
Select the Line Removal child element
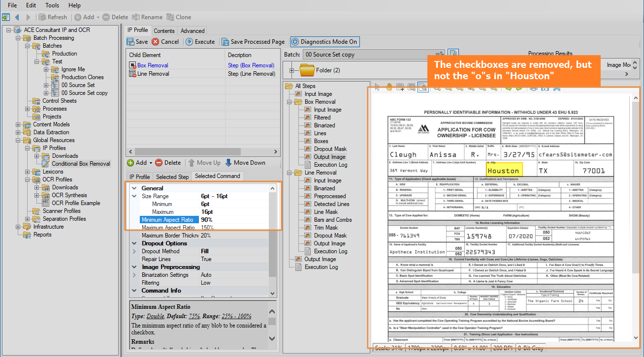pos(153,74)
